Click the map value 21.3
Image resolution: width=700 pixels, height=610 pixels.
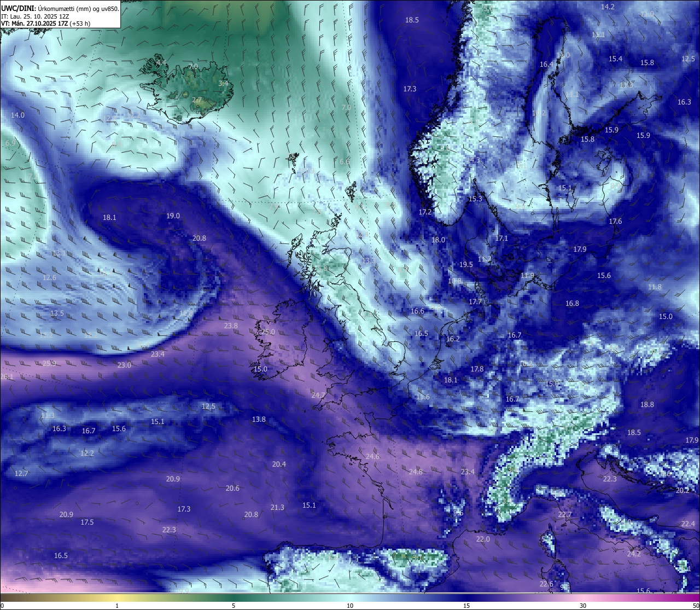(277, 507)
